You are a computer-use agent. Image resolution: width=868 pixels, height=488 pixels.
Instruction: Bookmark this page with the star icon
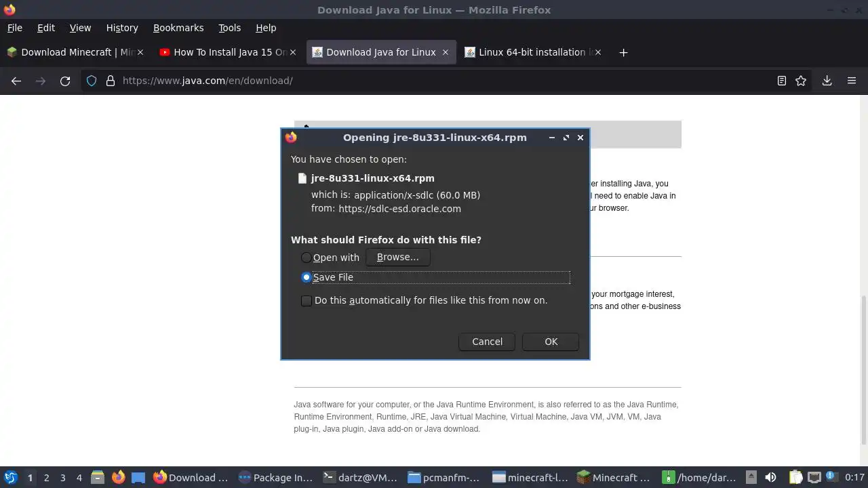click(x=801, y=81)
